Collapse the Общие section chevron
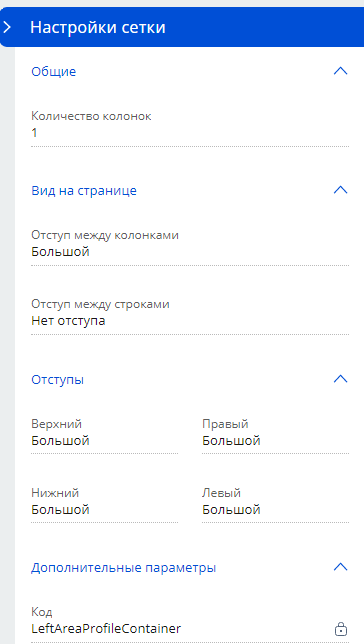 [x=341, y=71]
